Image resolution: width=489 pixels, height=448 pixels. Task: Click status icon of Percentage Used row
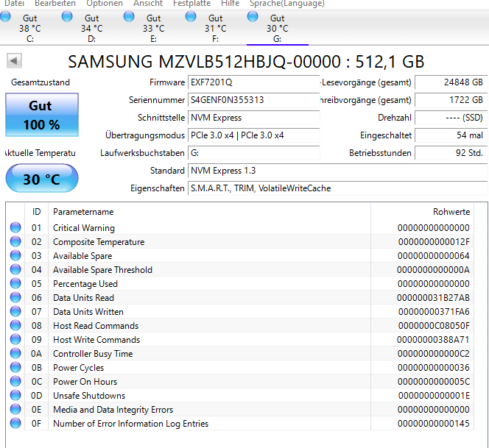point(15,283)
